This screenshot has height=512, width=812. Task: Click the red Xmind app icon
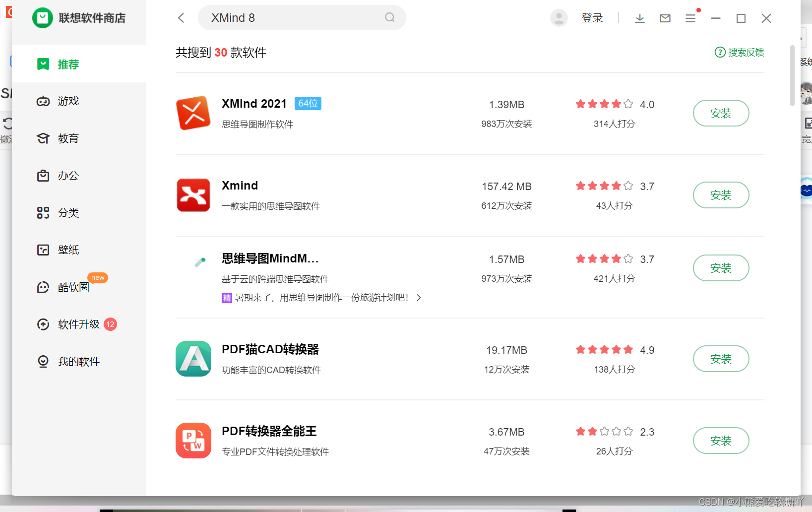[x=193, y=195]
